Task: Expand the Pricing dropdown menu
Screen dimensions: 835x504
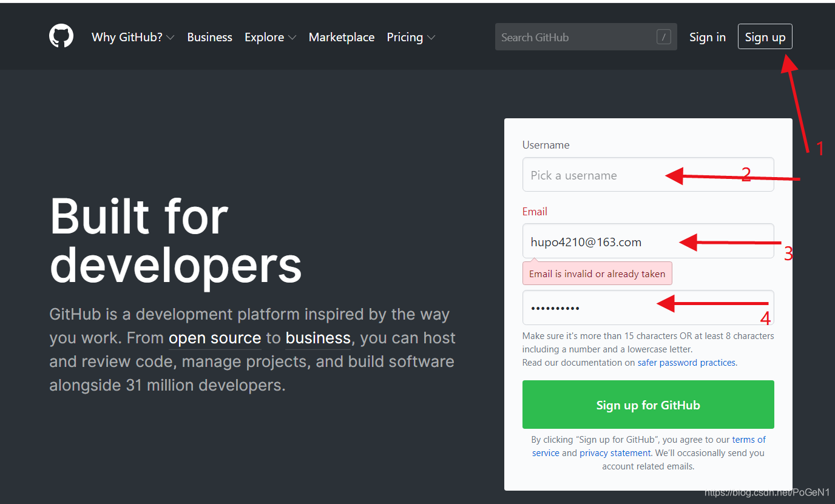Action: pyautogui.click(x=411, y=37)
